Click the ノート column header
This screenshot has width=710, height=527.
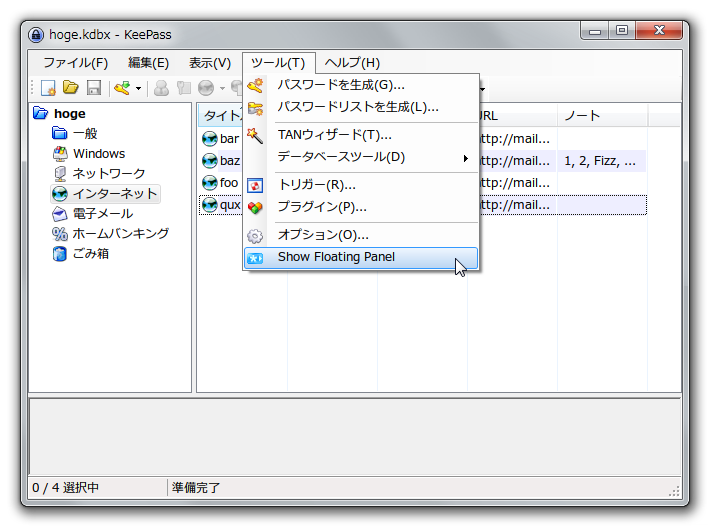click(602, 116)
